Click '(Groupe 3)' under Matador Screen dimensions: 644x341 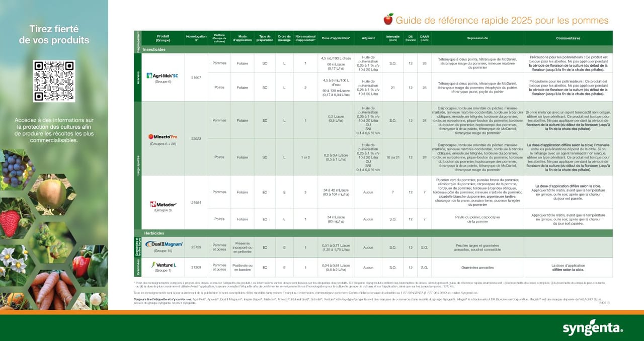coord(163,211)
